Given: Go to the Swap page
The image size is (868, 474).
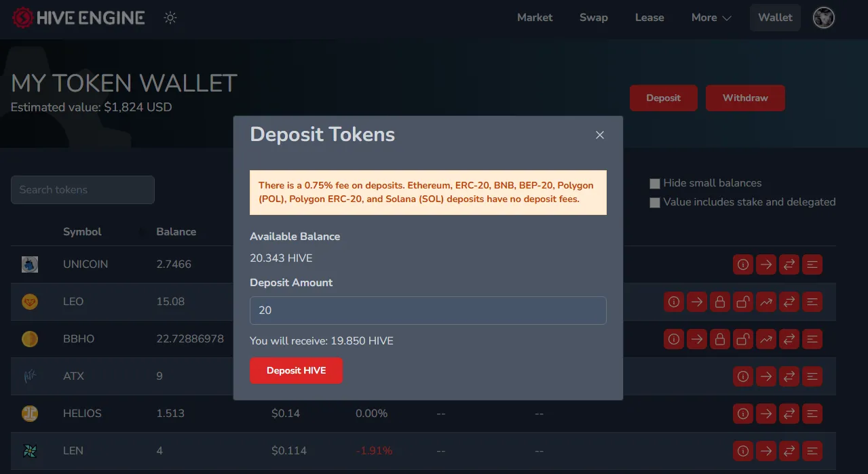Looking at the screenshot, I should 594,18.
